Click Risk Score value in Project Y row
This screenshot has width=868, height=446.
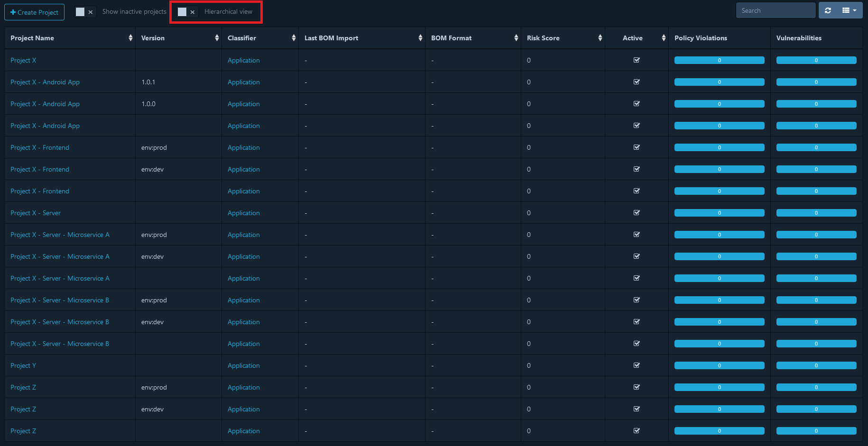point(529,365)
